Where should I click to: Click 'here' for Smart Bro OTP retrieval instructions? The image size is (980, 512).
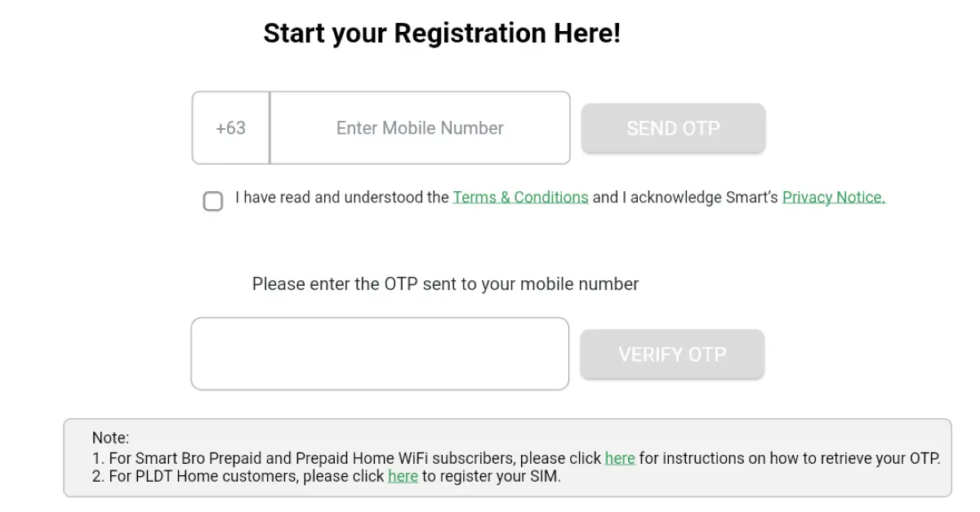click(620, 458)
